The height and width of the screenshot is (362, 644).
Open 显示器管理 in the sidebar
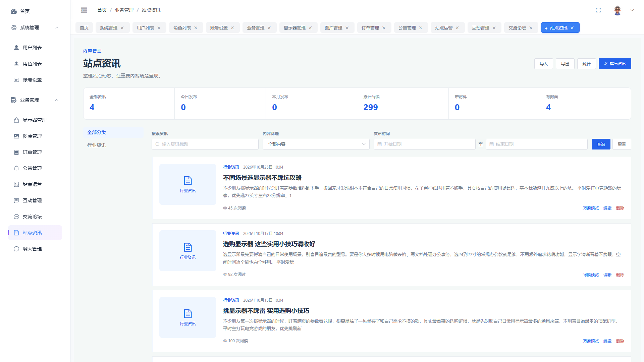[x=35, y=120]
